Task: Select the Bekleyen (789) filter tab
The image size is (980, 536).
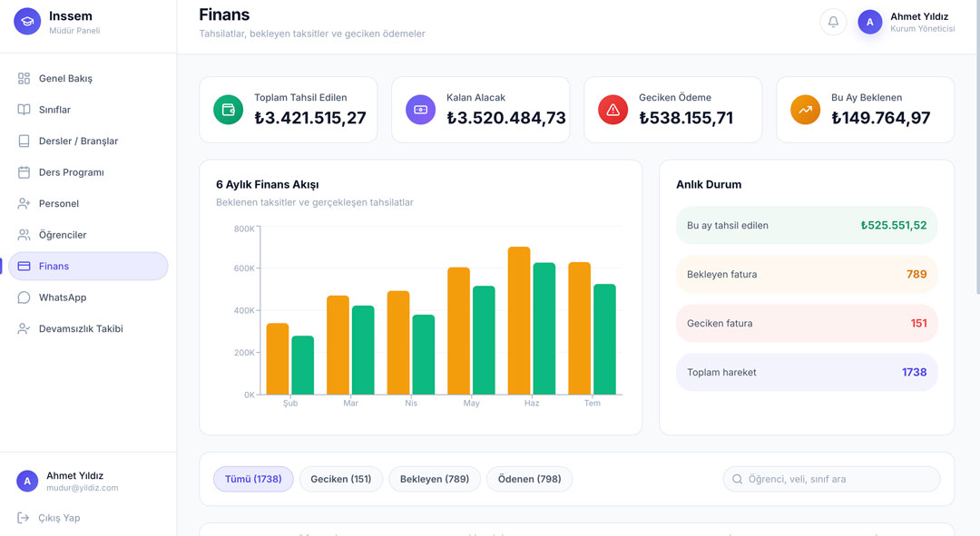Action: pyautogui.click(x=435, y=479)
